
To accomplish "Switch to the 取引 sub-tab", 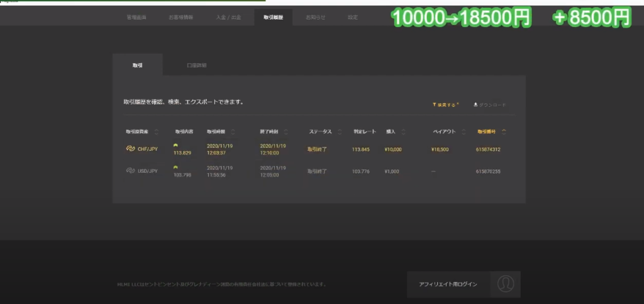I will pos(138,65).
